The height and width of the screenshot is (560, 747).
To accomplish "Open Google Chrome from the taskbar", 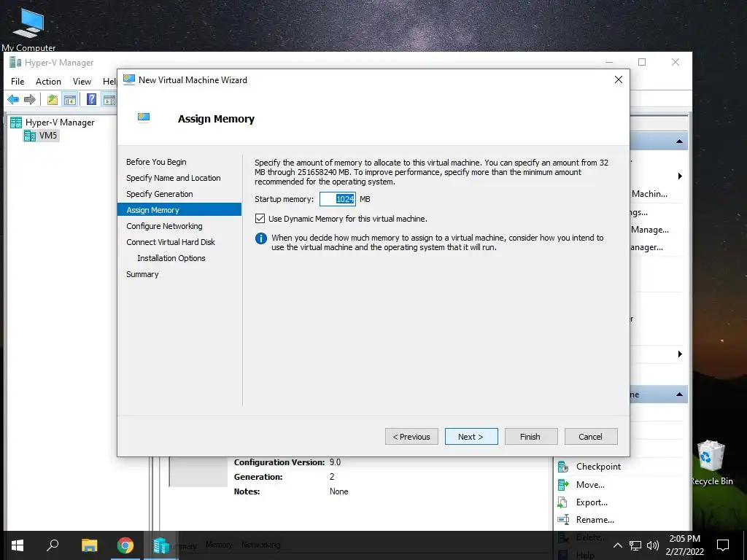I will coord(125,545).
